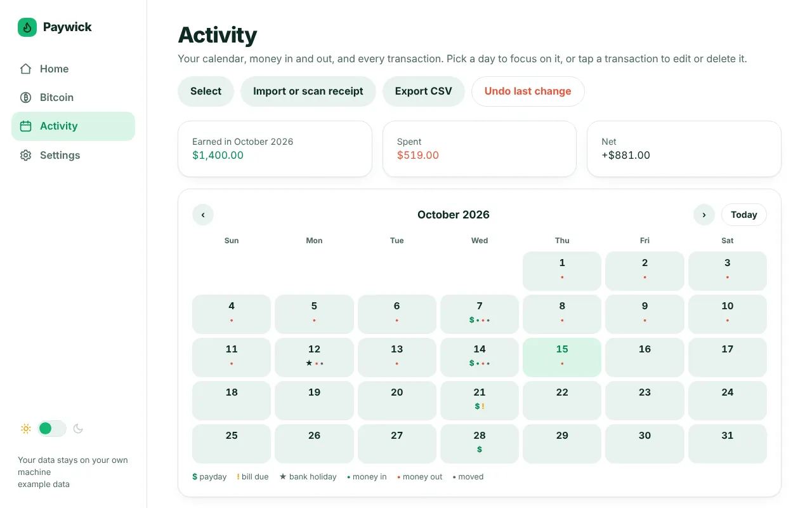Click the Paywick flame logo icon
The height and width of the screenshot is (508, 812).
(x=27, y=27)
